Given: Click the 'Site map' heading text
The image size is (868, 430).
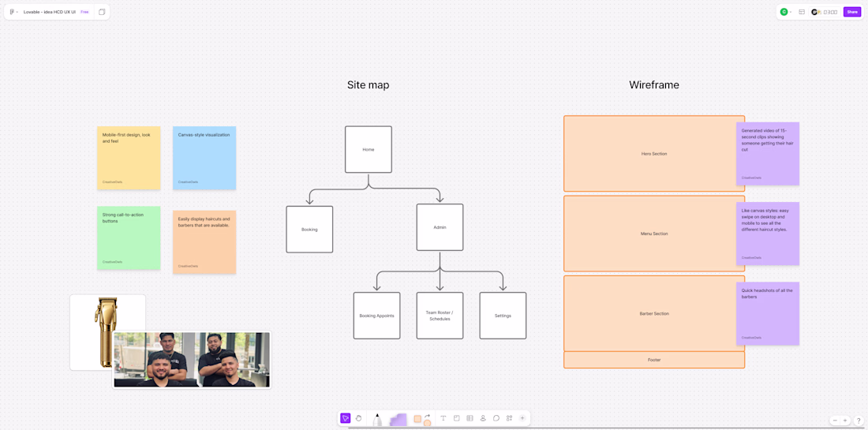Looking at the screenshot, I should pyautogui.click(x=369, y=85).
